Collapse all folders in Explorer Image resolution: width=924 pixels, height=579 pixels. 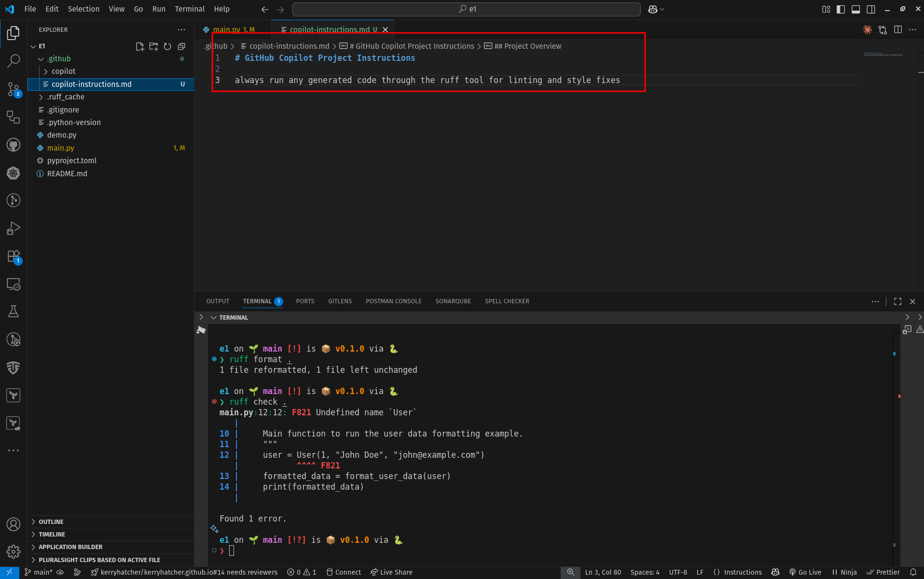[181, 46]
